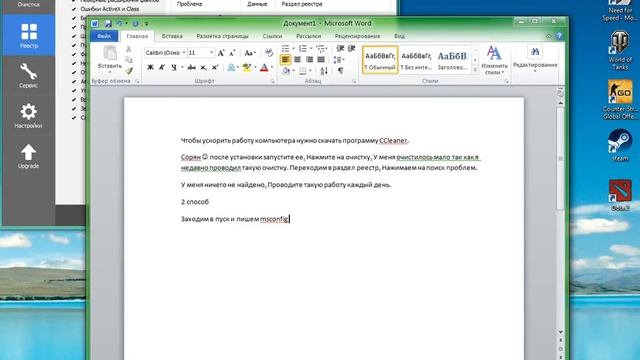This screenshot has width=640, height=360.
Task: Apply the Обычный style
Action: coord(380,60)
